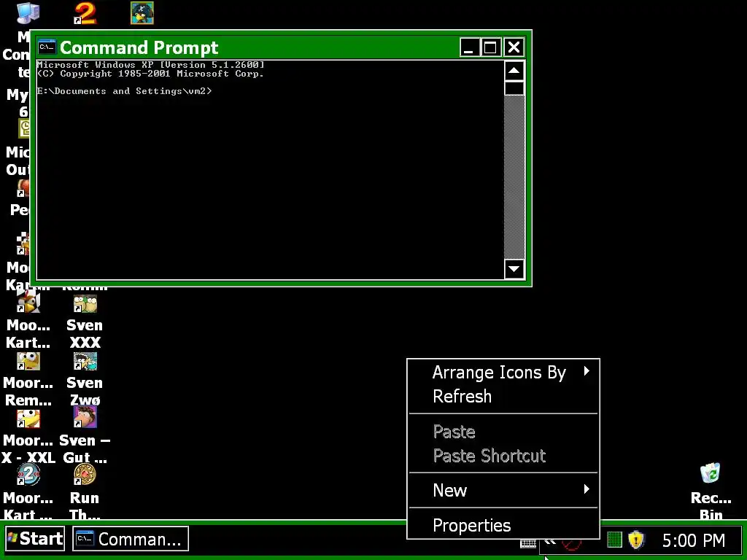The width and height of the screenshot is (747, 560).
Task: Click the Command Prompt title text
Action: pyautogui.click(x=139, y=47)
